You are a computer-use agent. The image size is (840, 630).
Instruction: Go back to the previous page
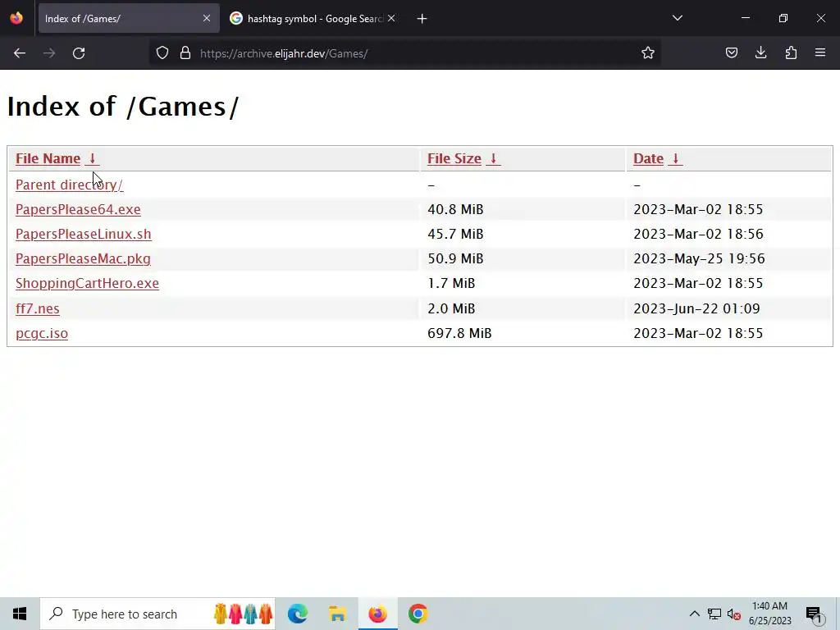pos(20,53)
